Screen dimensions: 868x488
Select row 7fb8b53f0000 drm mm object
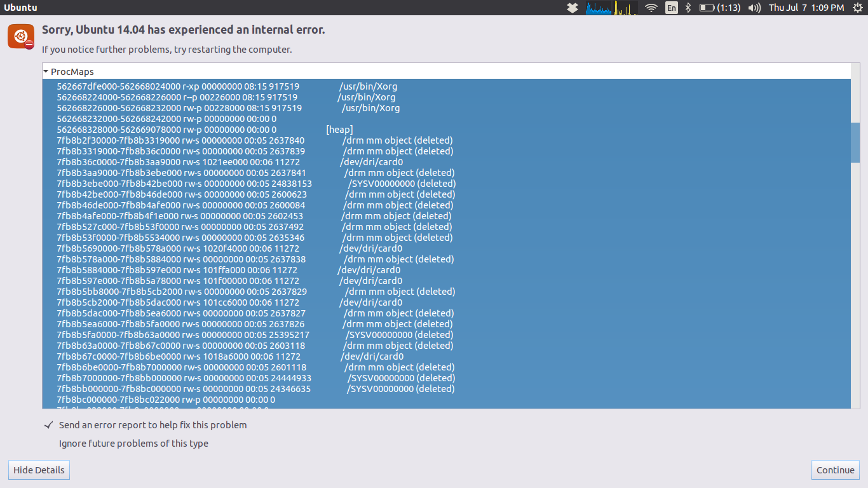pyautogui.click(x=446, y=238)
